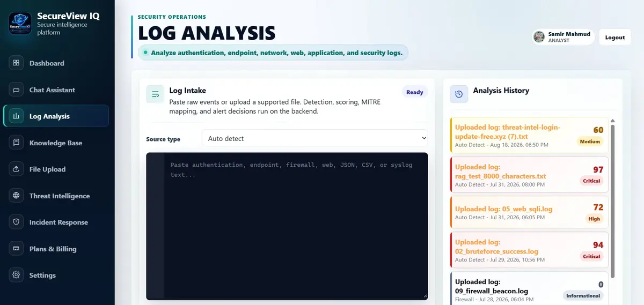This screenshot has height=305, width=644.
Task: Click Critical badge on rag_test_8000_characters entry
Action: 591,181
